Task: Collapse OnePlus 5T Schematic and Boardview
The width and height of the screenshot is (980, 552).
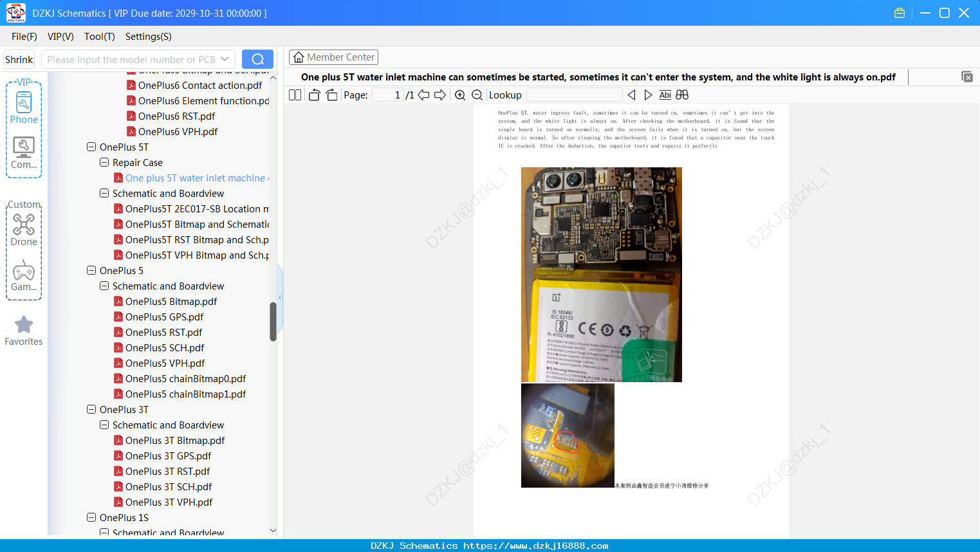Action: tap(104, 193)
